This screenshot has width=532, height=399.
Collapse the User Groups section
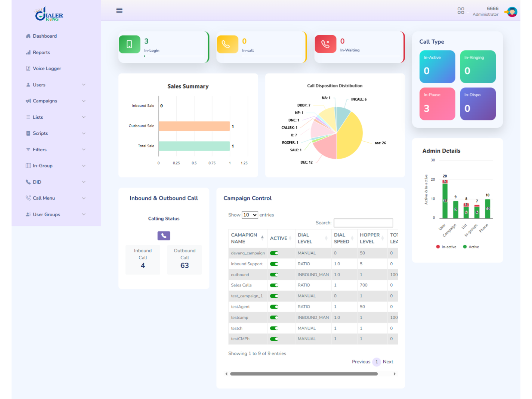(x=47, y=214)
